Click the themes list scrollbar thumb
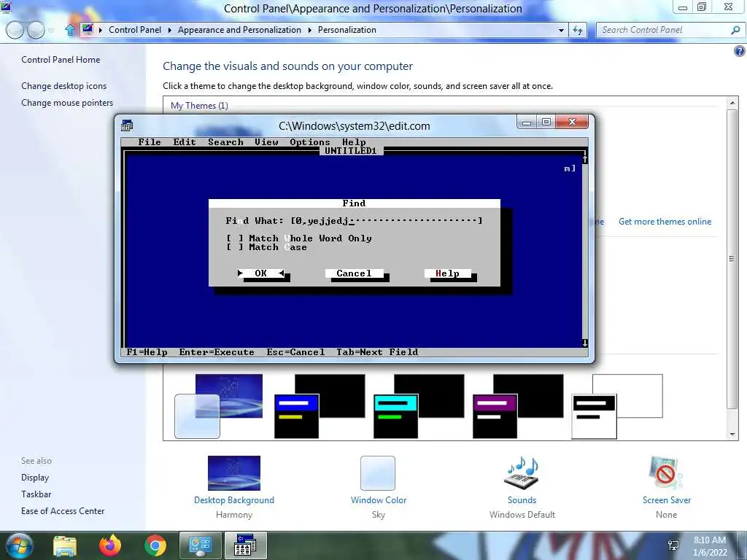The image size is (747, 560). (732, 259)
